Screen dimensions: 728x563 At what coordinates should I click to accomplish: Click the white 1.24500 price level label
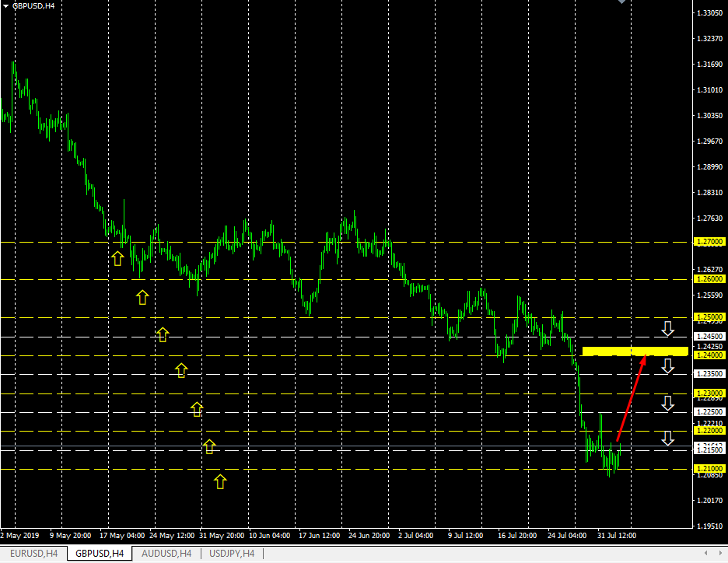click(709, 337)
